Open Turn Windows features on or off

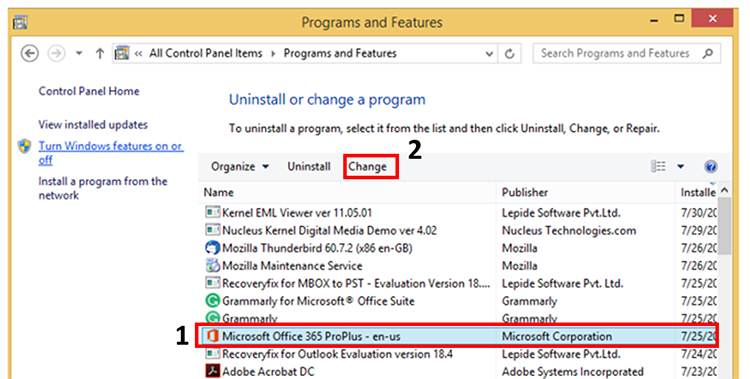pyautogui.click(x=110, y=153)
